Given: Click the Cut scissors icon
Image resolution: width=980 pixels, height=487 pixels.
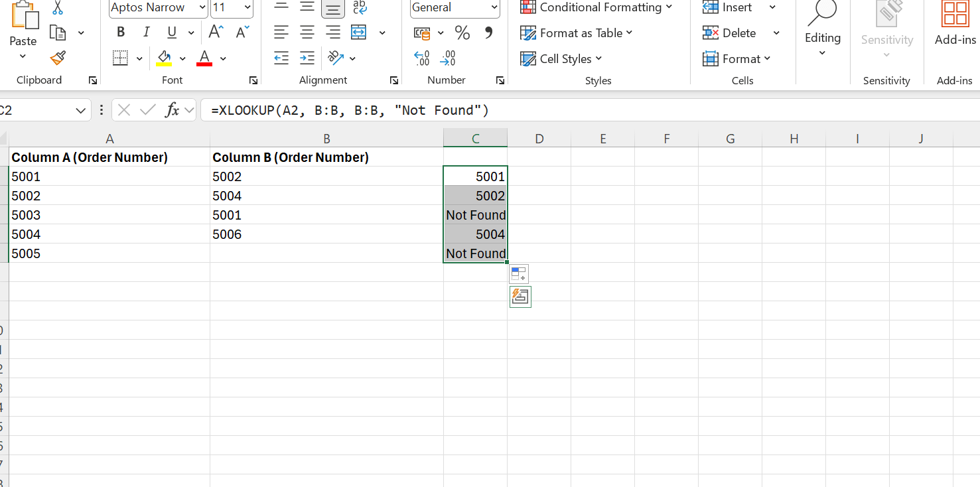Looking at the screenshot, I should 57,6.
